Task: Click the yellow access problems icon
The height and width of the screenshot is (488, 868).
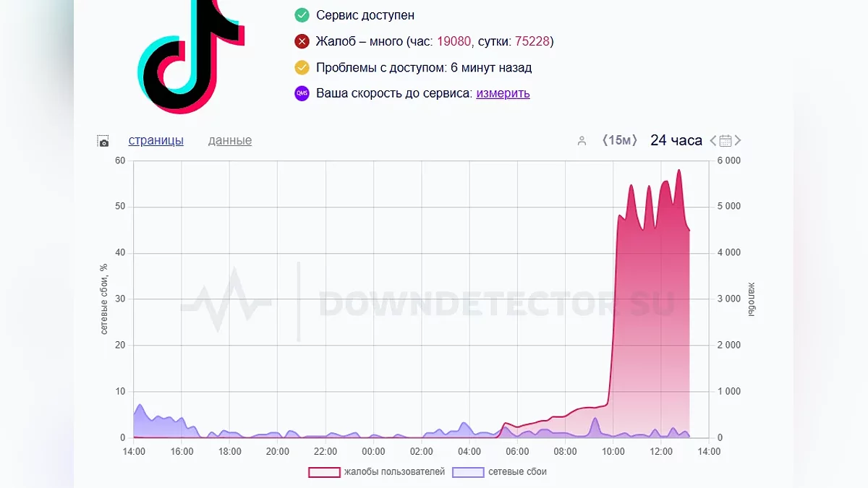Action: pyautogui.click(x=302, y=68)
